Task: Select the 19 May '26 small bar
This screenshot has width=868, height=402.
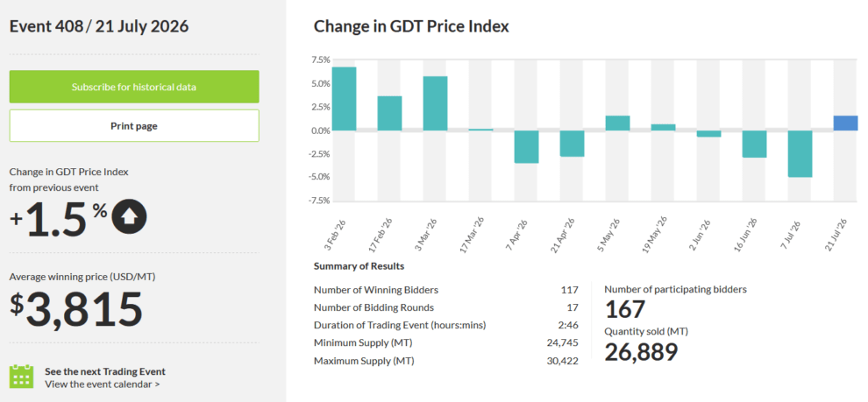Action: point(663,128)
